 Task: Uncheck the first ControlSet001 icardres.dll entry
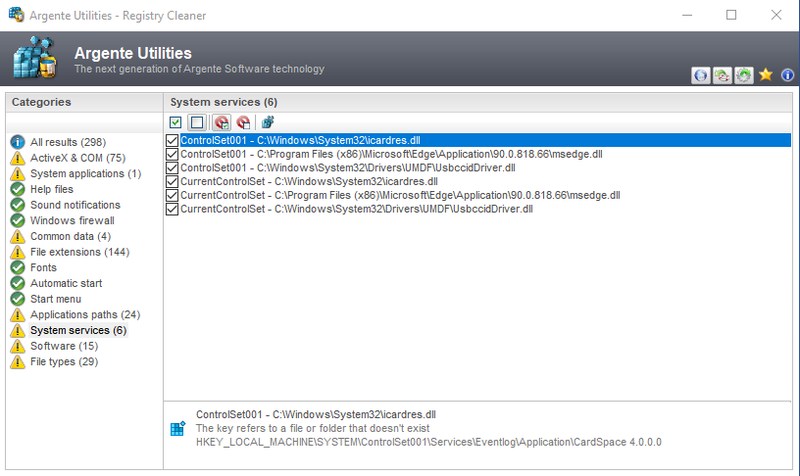coord(172,140)
